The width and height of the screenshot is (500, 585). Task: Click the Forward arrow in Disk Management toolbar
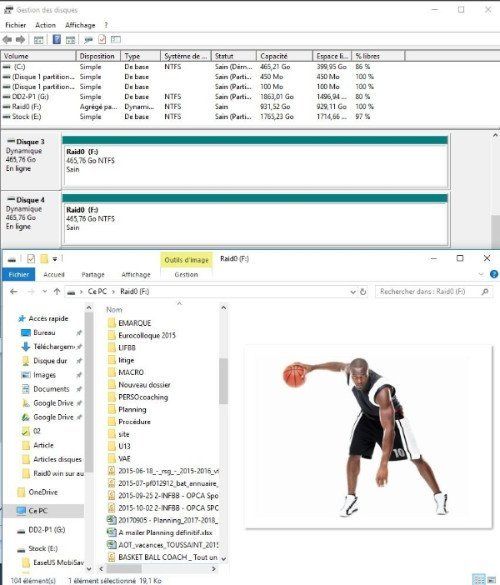point(21,40)
